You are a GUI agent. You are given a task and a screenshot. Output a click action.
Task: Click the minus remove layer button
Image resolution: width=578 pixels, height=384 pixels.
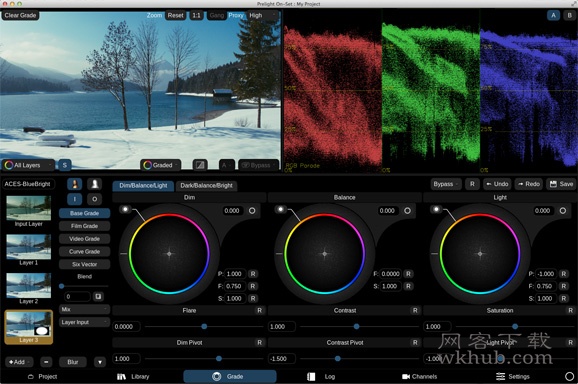(x=46, y=362)
